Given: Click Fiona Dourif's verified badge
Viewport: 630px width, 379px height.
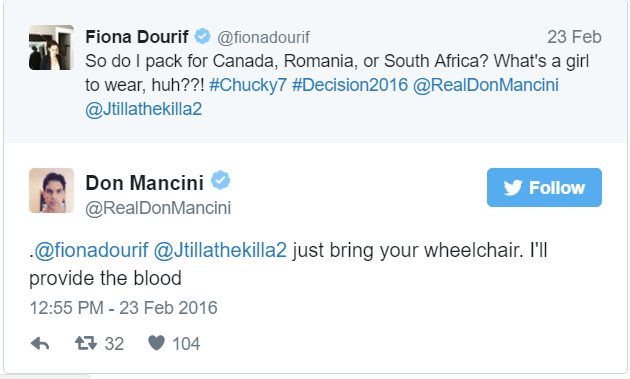Looking at the screenshot, I should tap(202, 36).
